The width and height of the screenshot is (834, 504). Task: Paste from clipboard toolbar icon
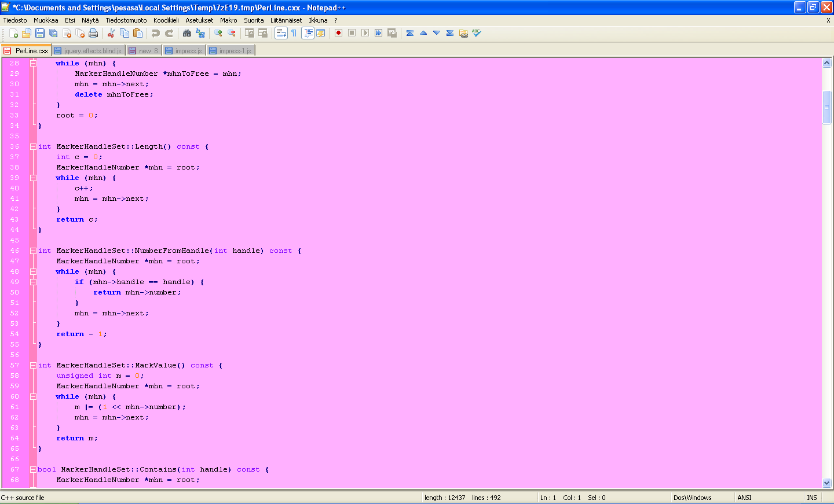138,33
